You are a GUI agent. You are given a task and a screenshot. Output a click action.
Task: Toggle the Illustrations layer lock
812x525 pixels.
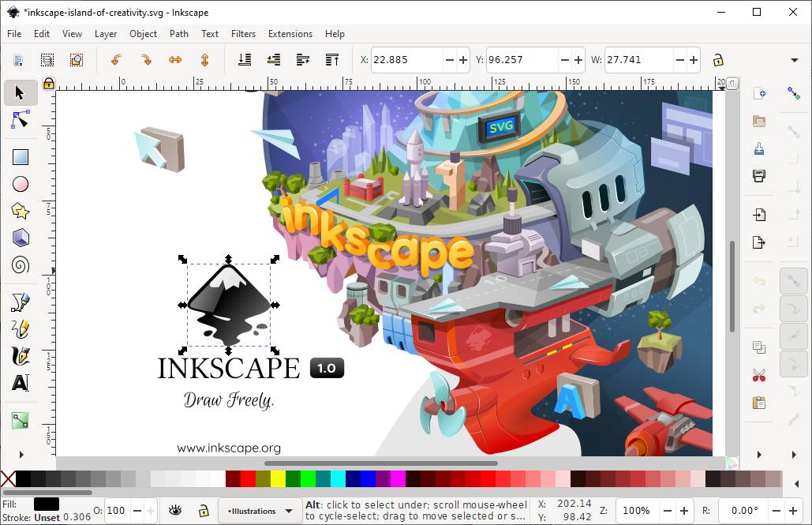204,511
